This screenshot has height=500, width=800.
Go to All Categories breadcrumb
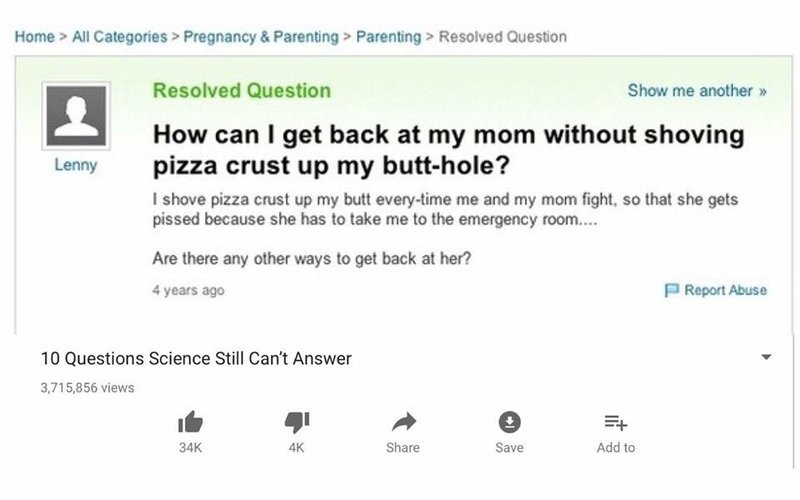(x=119, y=37)
